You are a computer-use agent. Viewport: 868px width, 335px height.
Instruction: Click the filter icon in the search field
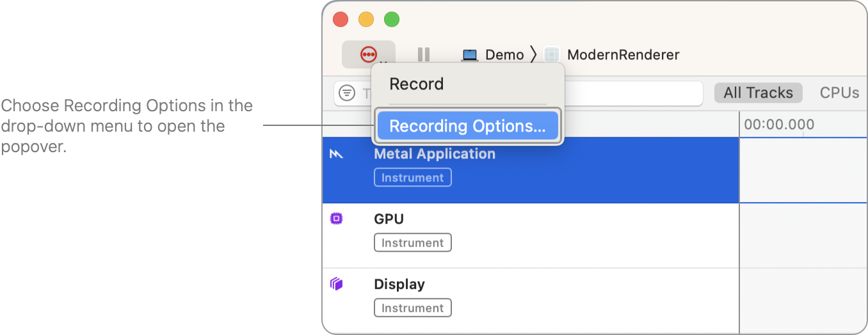(347, 93)
